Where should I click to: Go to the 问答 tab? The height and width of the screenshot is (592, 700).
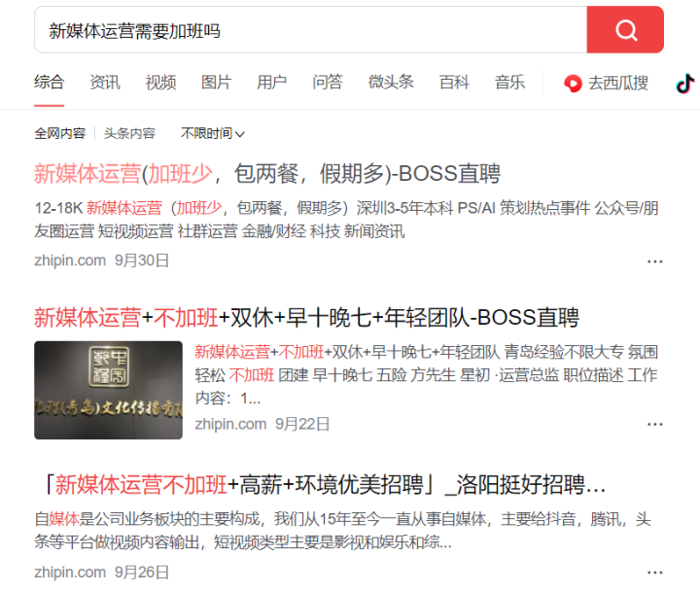[x=328, y=83]
